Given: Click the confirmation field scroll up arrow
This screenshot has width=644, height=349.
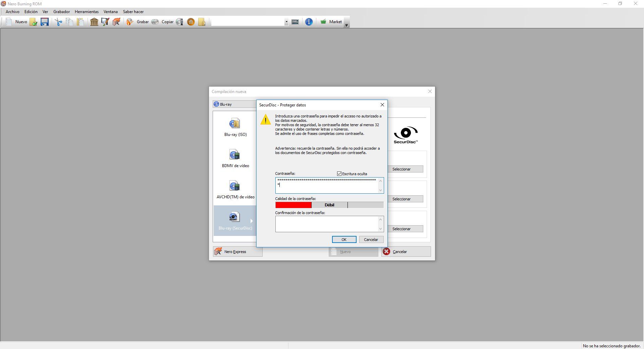Looking at the screenshot, I should pyautogui.click(x=380, y=219).
